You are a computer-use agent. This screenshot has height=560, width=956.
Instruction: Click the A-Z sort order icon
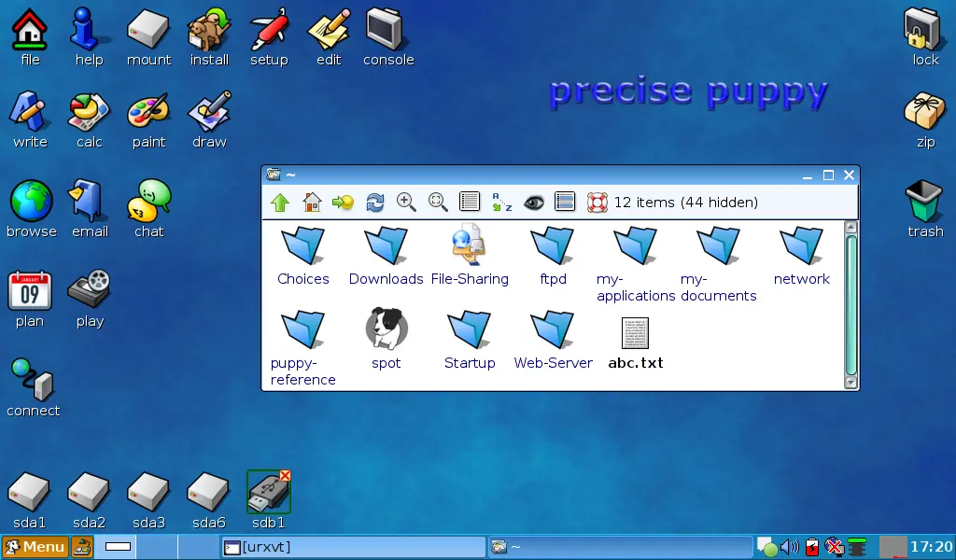coord(501,202)
